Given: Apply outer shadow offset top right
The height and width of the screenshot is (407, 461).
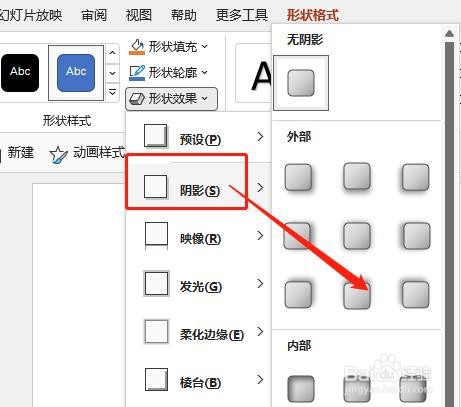Looking at the screenshot, I should pyautogui.click(x=298, y=295).
